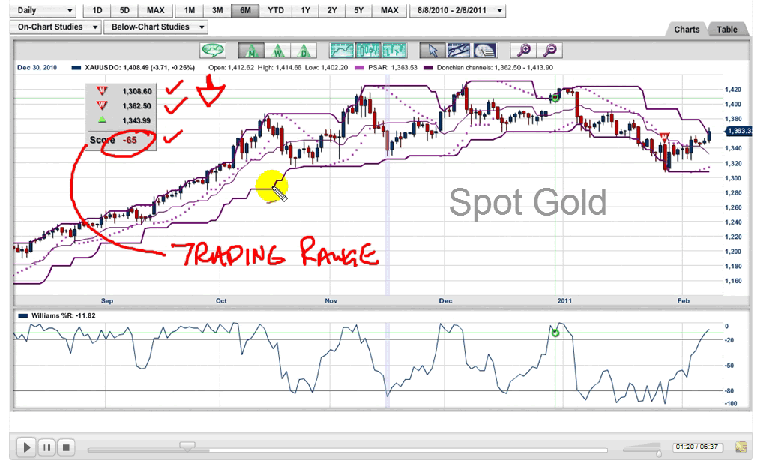Click the PSAR legend entry
Viewport: 759px width, 465px height.
pos(386,68)
